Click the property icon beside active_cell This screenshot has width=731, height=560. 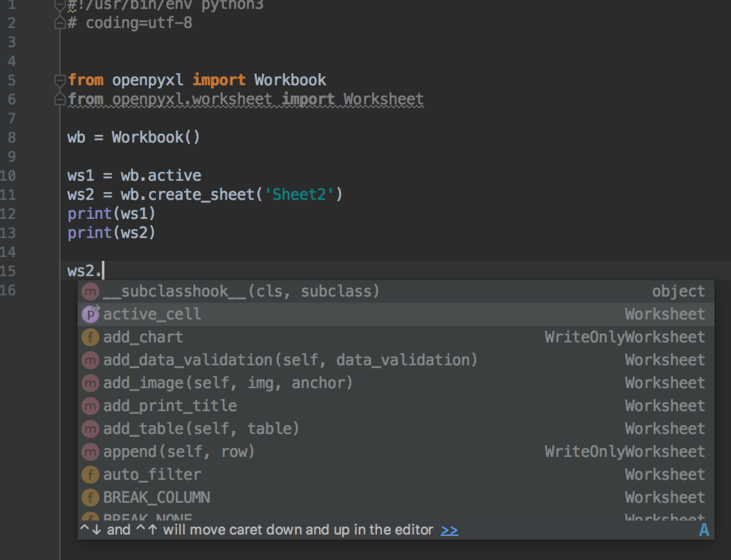click(90, 314)
